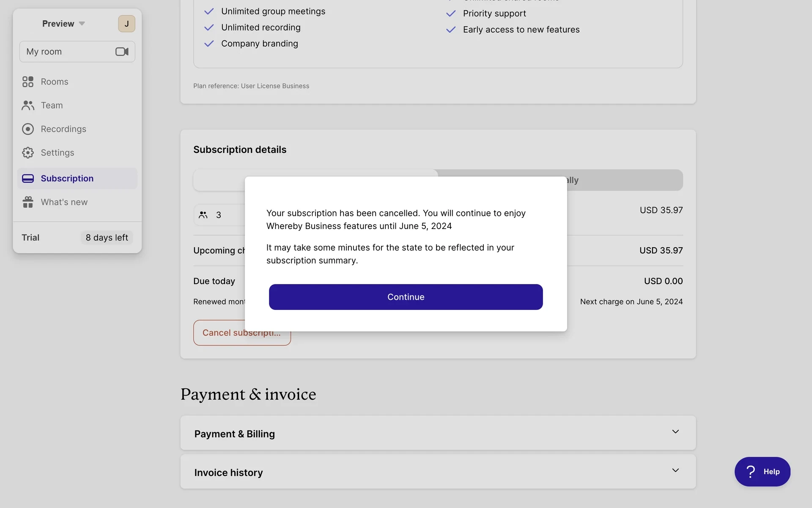The width and height of the screenshot is (812, 508).
Task: Click the 'Due today' label
Action: click(214, 281)
